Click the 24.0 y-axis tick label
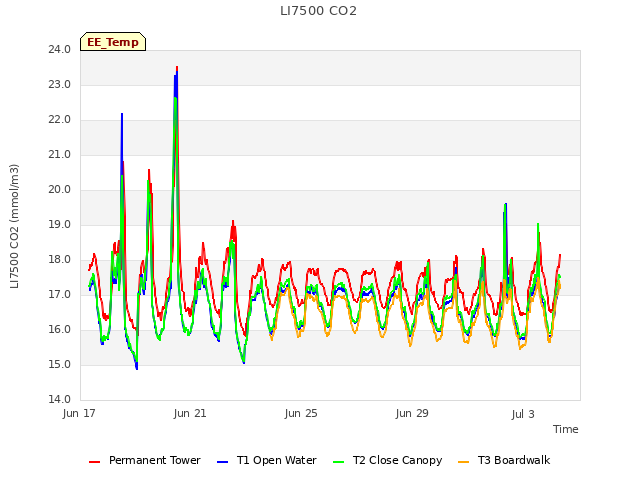 coord(60,49)
